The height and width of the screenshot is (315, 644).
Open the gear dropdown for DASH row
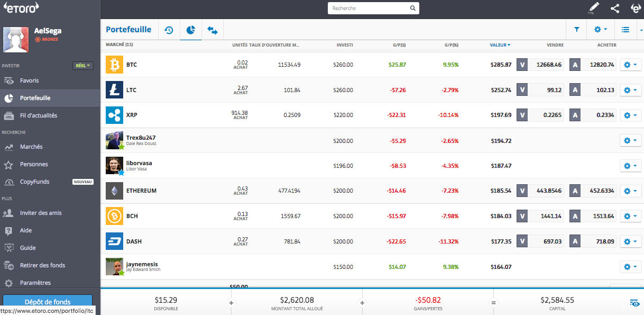pos(631,241)
